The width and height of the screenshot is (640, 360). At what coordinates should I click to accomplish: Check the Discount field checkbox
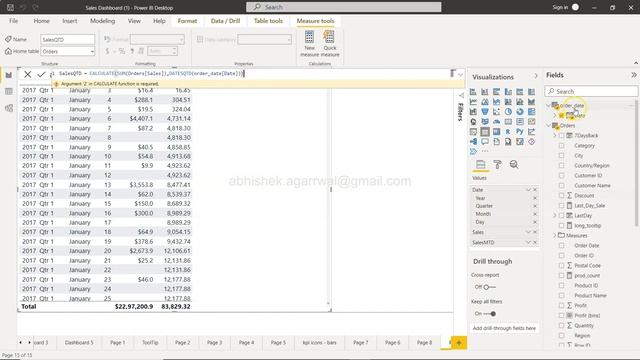point(562,196)
